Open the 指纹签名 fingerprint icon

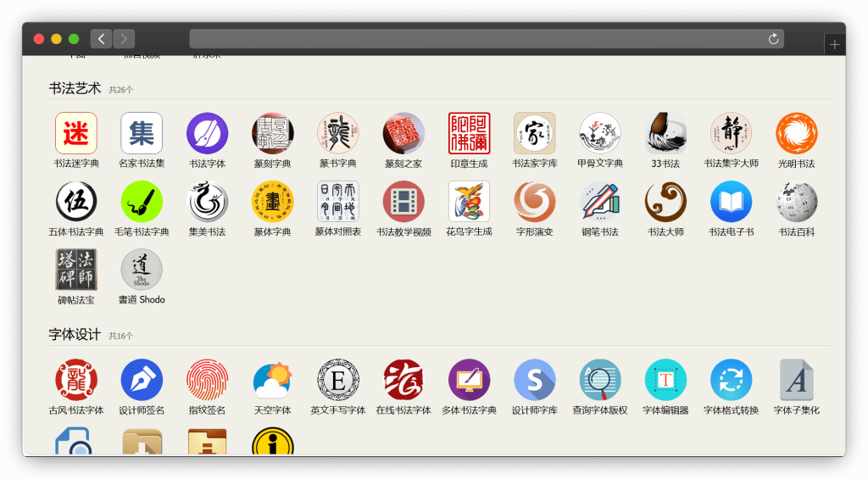207,380
